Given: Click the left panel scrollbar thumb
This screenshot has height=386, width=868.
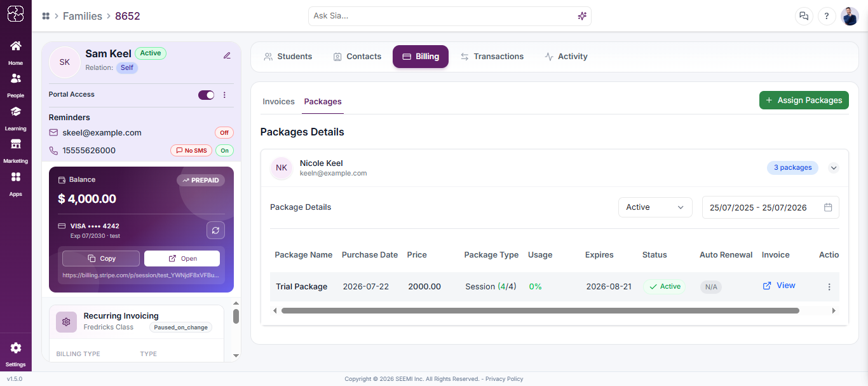Looking at the screenshot, I should (x=236, y=316).
